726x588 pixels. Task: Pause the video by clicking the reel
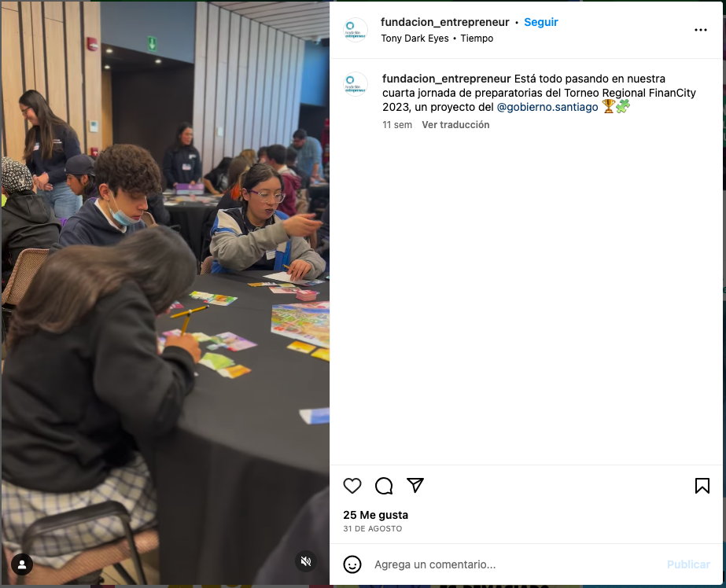point(165,294)
